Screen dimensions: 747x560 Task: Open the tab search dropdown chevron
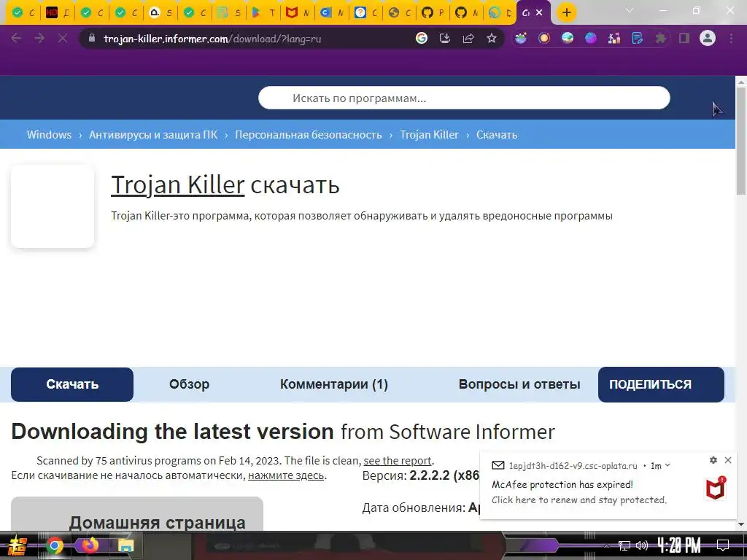coord(630,10)
